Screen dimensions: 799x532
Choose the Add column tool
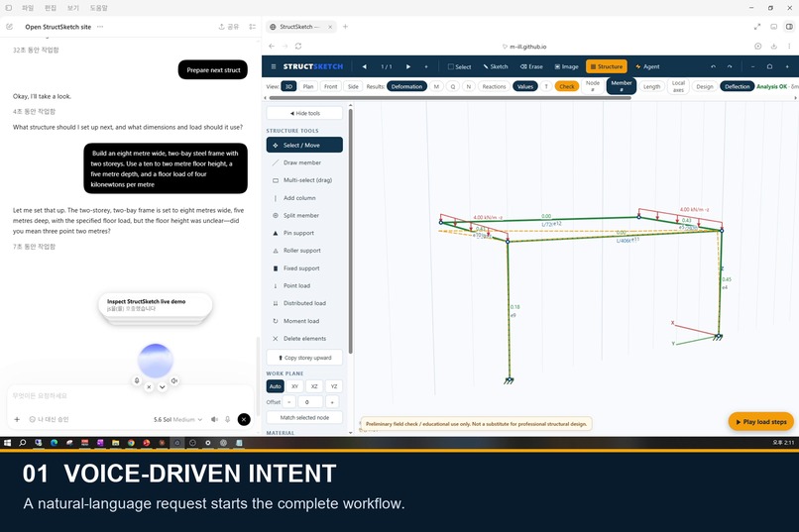[x=304, y=198]
